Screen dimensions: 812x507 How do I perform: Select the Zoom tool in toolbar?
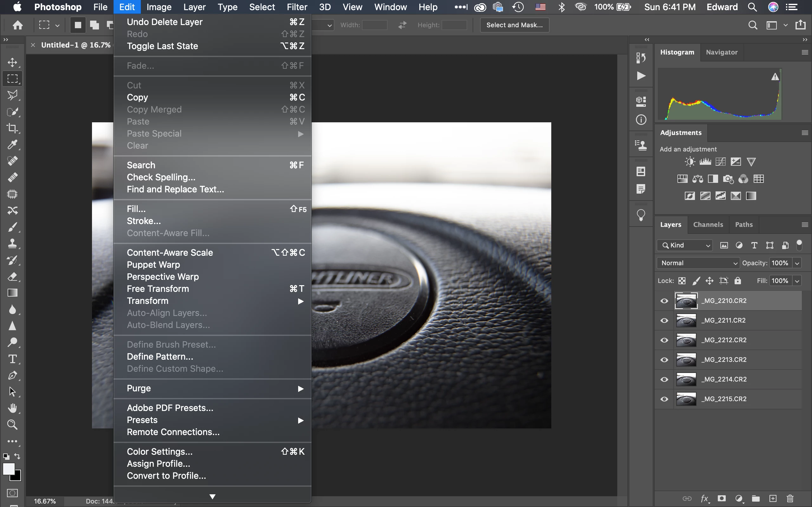(12, 425)
